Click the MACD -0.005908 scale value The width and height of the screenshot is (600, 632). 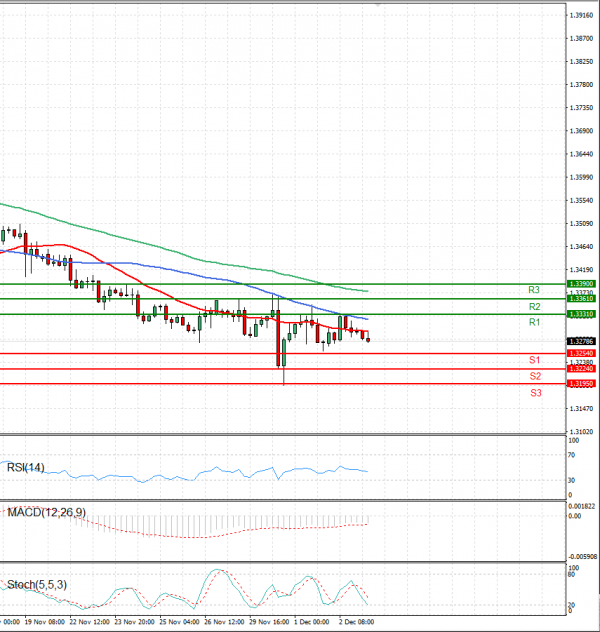[583, 557]
